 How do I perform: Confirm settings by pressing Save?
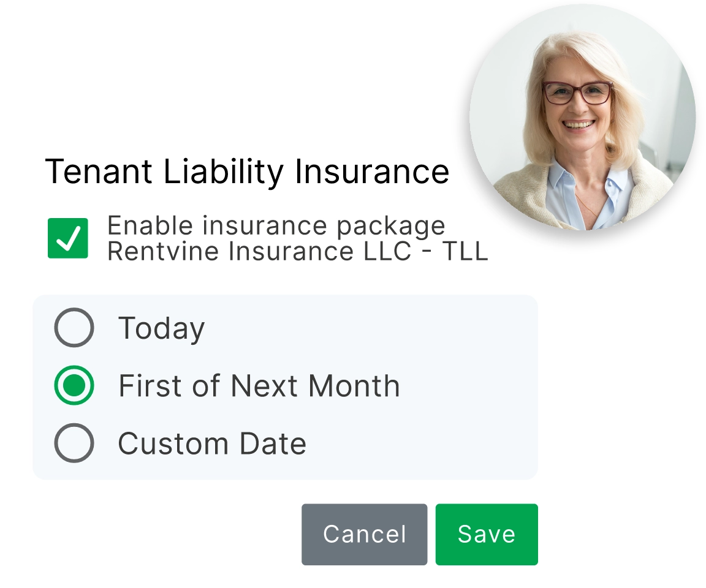coord(486,534)
